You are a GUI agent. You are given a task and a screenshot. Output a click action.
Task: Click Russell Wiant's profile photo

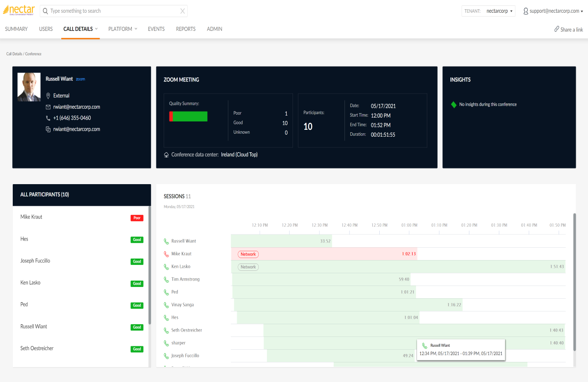[29, 87]
